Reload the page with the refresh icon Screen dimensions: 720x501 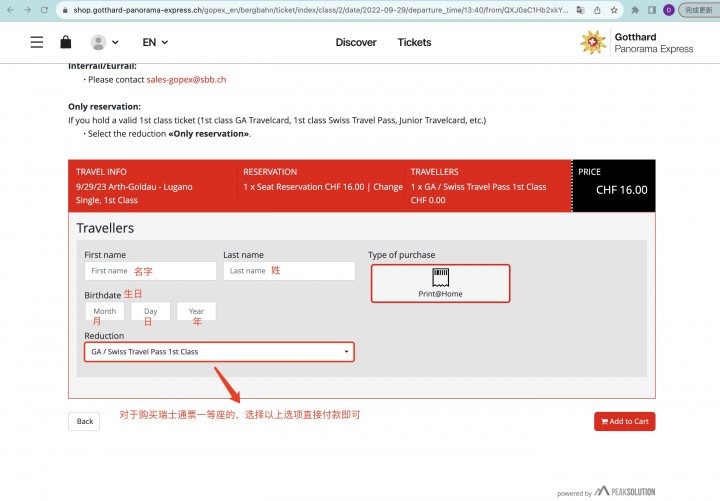click(44, 10)
